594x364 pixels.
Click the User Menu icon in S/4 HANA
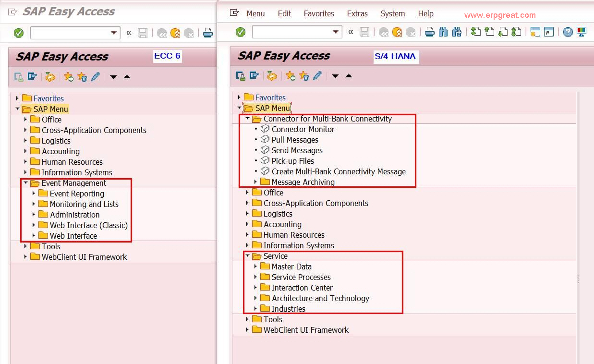[241, 76]
